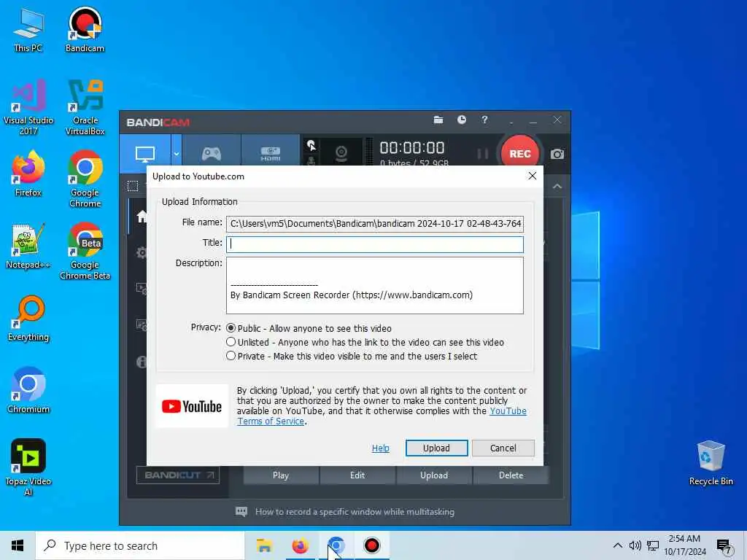The width and height of the screenshot is (747, 560).
Task: Click the taskbar search box
Action: click(140, 545)
